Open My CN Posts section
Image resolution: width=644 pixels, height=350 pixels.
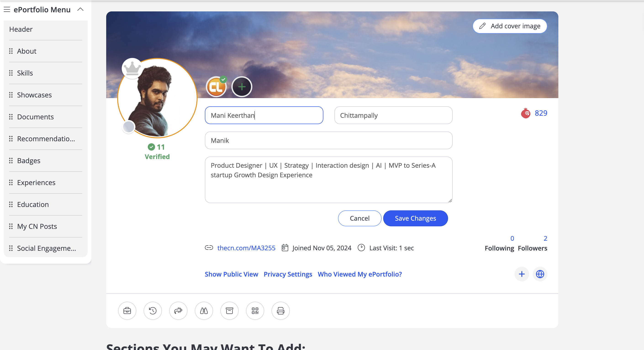[x=37, y=226]
